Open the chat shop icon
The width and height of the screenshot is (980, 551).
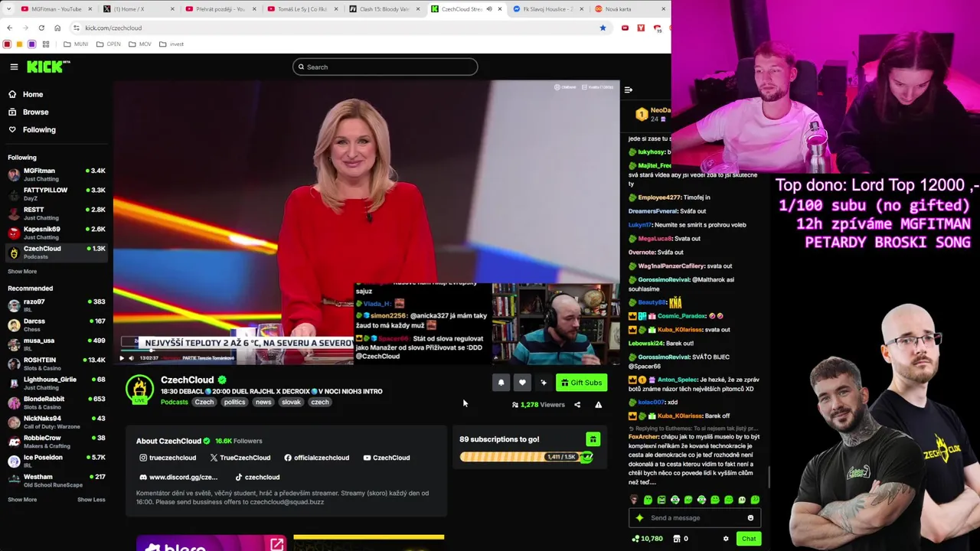click(676, 539)
